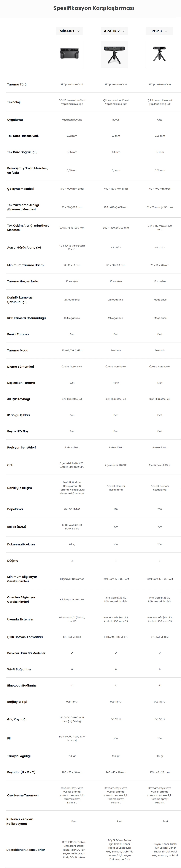Click the 256 GB eMMC storage value

72,509
